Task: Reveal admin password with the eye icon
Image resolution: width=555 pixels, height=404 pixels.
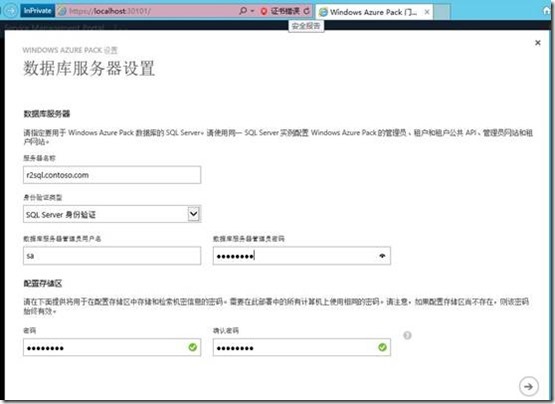Action: [382, 256]
